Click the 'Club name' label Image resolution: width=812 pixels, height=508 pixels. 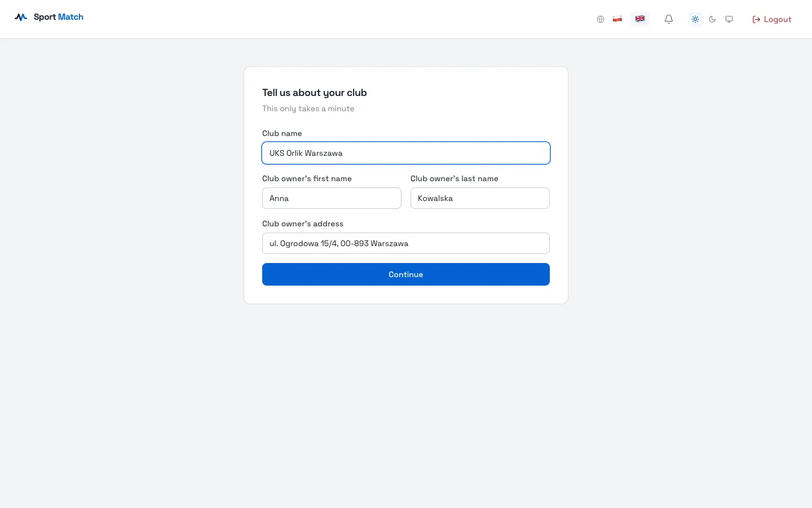282,133
